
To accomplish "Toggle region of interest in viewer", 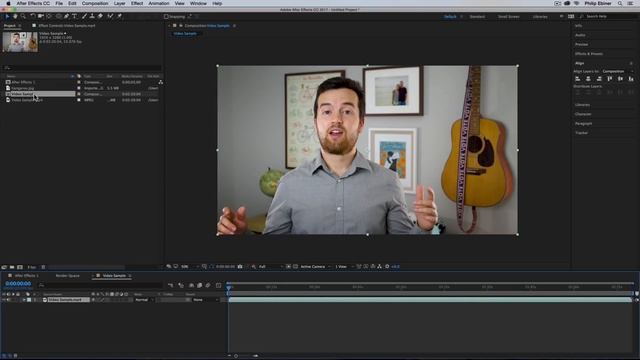I will point(288,267).
